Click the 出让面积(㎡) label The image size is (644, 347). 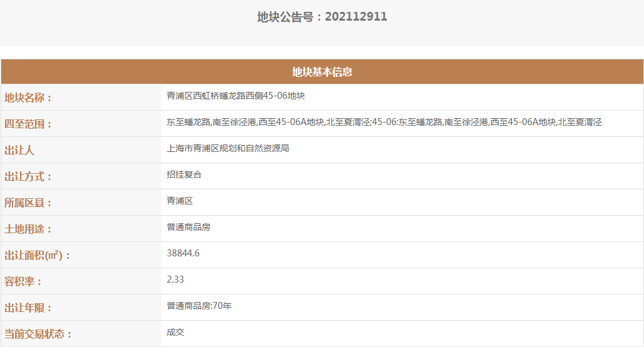[x=38, y=255]
